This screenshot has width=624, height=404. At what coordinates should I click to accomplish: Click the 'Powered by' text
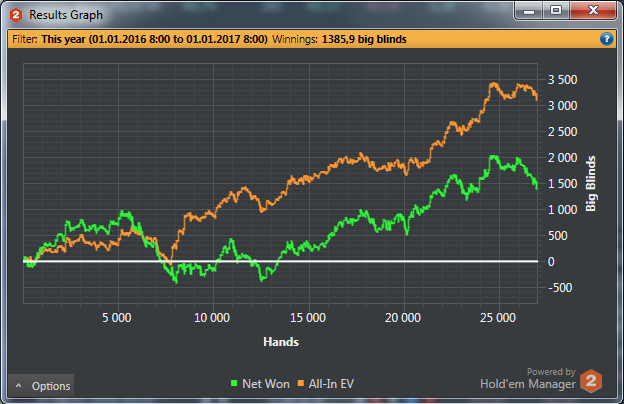[x=551, y=372]
